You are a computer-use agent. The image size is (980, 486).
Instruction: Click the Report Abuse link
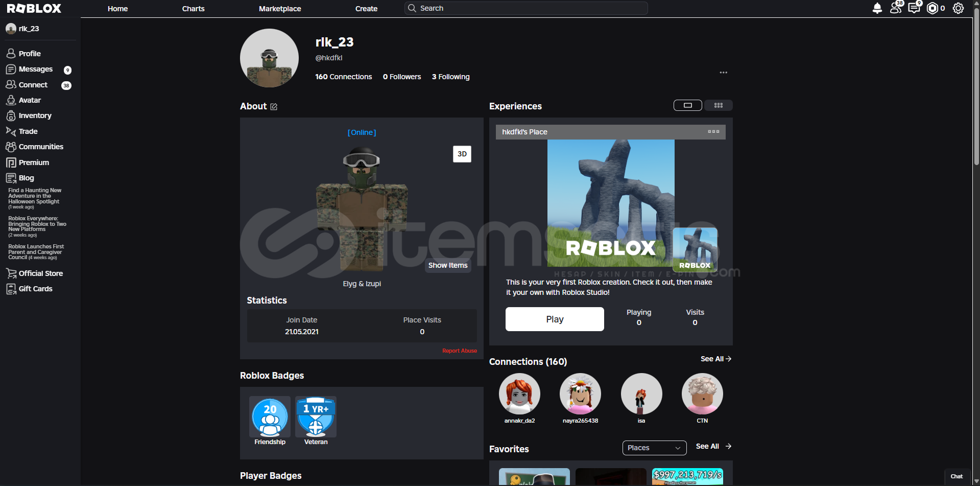coord(459,351)
